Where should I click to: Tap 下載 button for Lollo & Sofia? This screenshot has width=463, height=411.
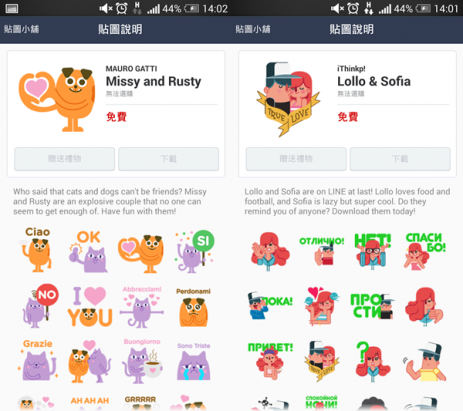click(400, 159)
